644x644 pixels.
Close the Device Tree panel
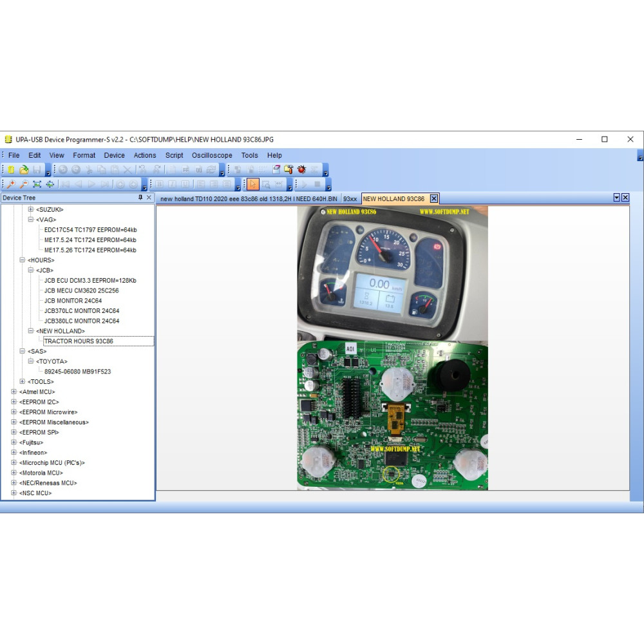coord(149,198)
